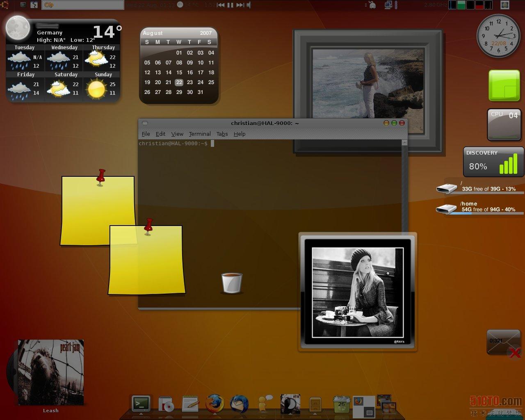The image size is (525, 420).
Task: Open the Edit menu in terminal
Action: [x=160, y=134]
